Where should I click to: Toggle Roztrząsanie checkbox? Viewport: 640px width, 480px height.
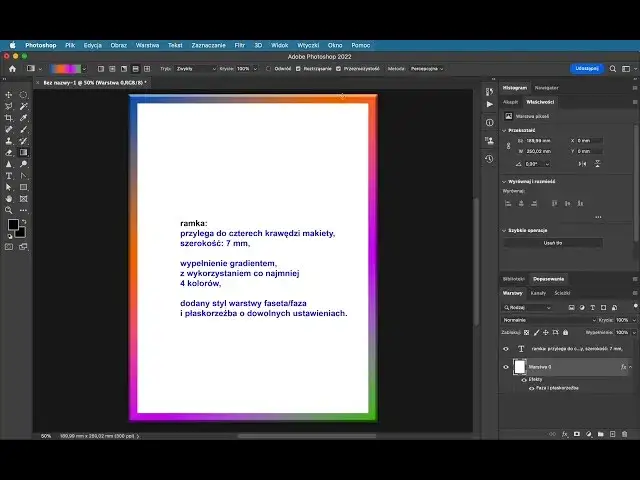(x=298, y=69)
